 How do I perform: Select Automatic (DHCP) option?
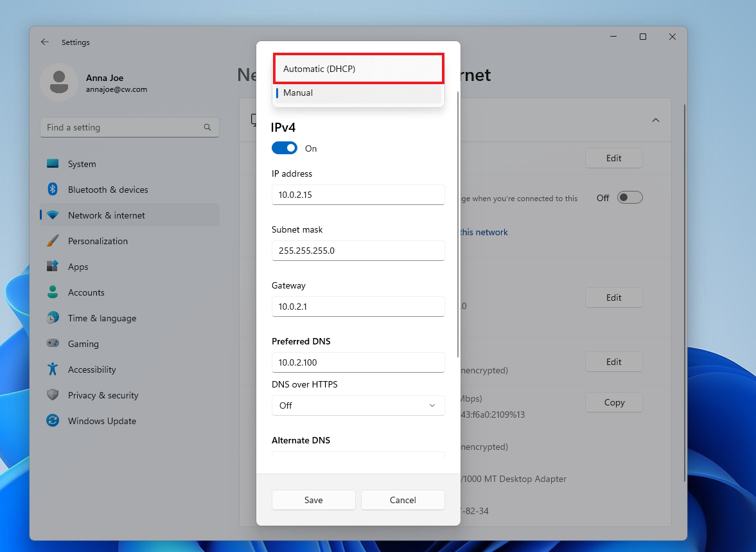pos(358,69)
